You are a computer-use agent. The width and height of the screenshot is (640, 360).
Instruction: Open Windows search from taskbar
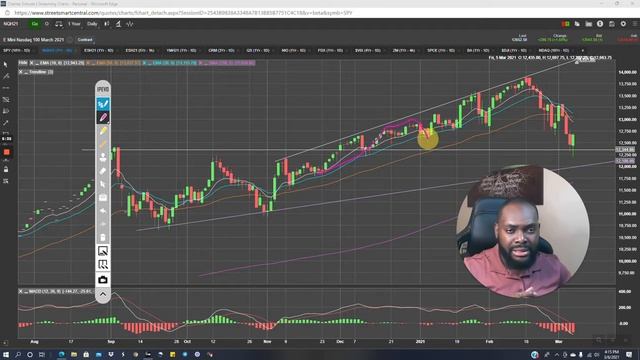point(18,355)
